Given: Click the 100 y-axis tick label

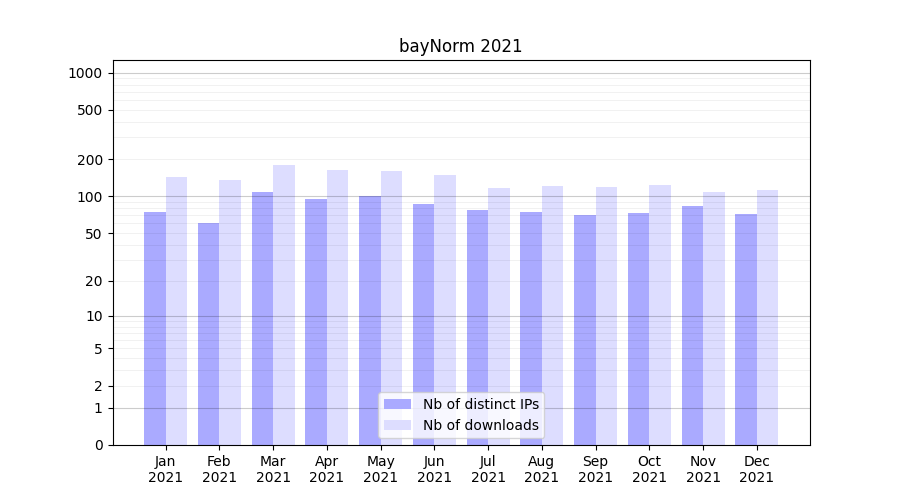Looking at the screenshot, I should click(x=90, y=197).
